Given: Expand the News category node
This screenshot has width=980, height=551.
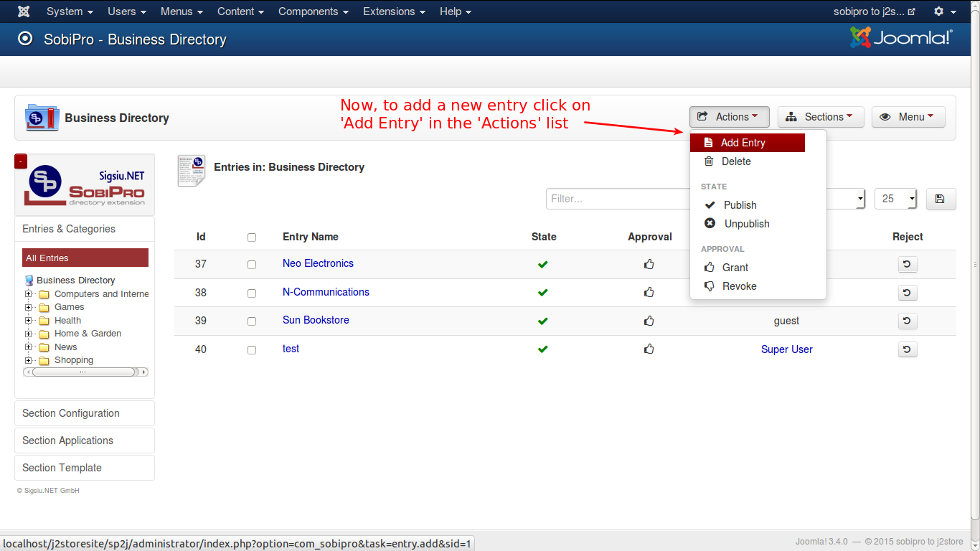Looking at the screenshot, I should click(x=29, y=347).
